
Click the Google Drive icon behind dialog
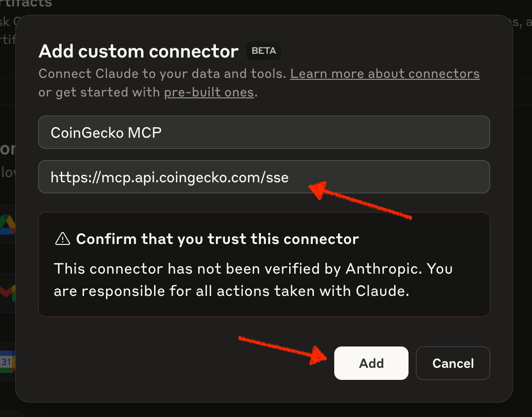click(7, 224)
